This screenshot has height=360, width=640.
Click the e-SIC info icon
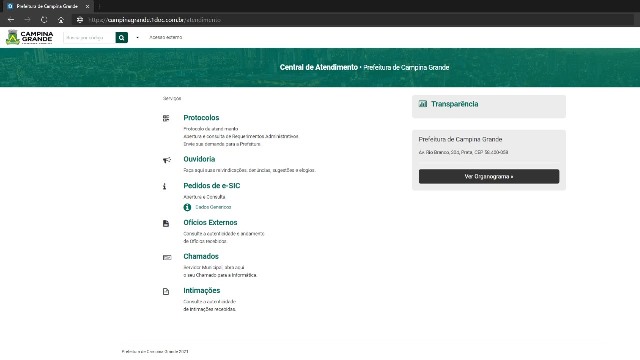tap(164, 187)
